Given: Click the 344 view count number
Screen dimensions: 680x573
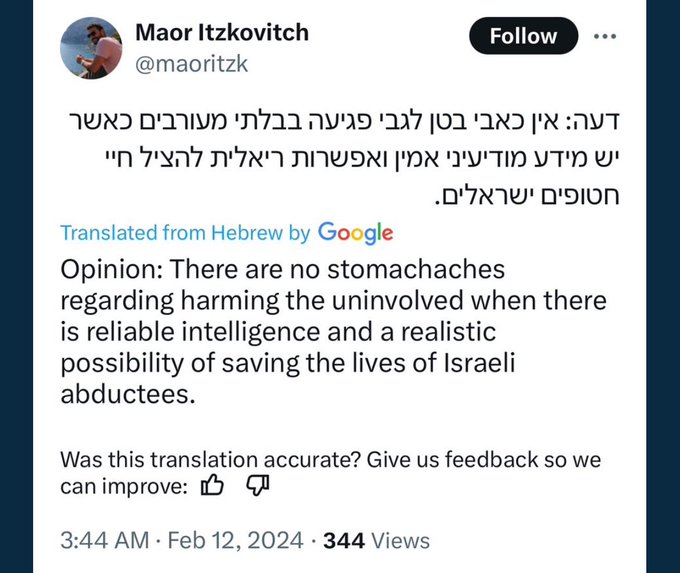Looking at the screenshot, I should pyautogui.click(x=343, y=541).
